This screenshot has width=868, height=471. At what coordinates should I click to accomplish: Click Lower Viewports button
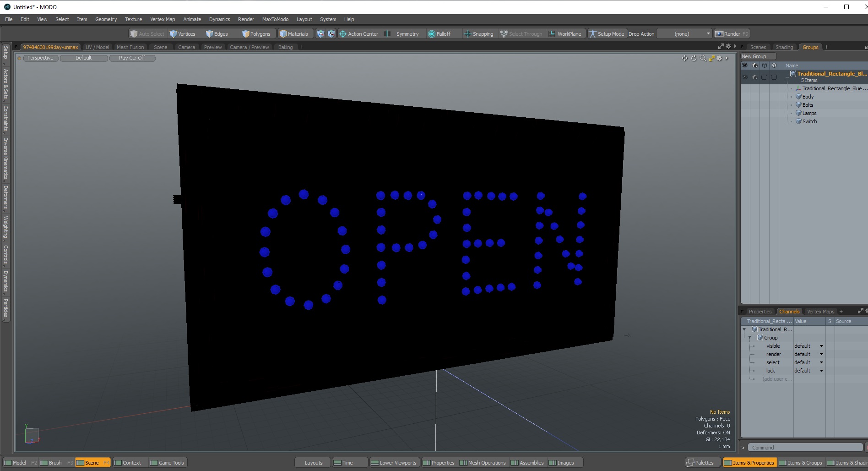(394, 463)
